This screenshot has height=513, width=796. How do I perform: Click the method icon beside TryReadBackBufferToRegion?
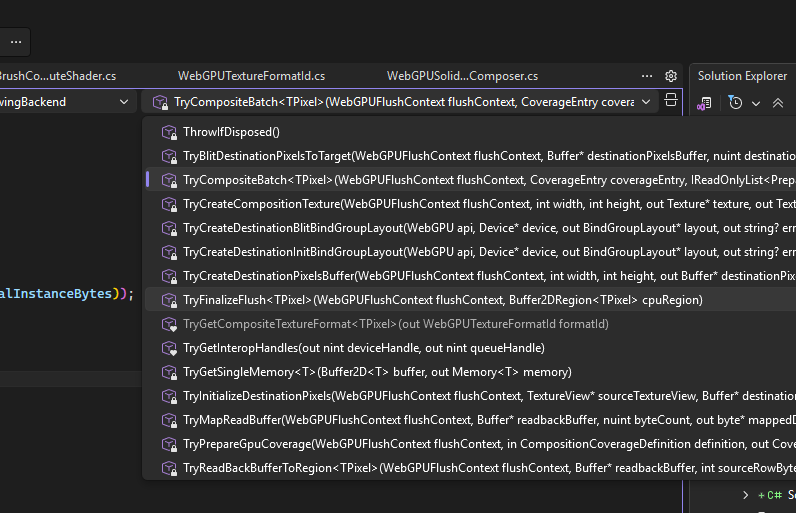point(169,468)
